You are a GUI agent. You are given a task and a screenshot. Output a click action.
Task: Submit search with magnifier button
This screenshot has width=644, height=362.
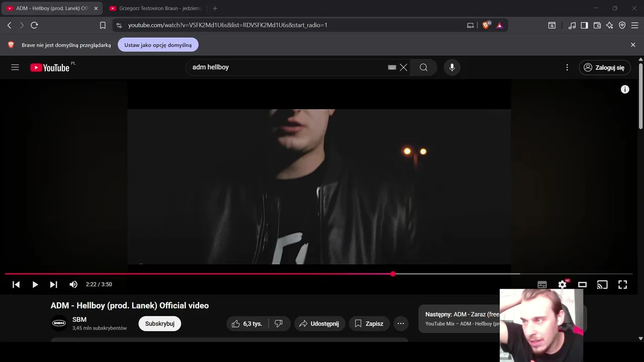[x=424, y=67]
